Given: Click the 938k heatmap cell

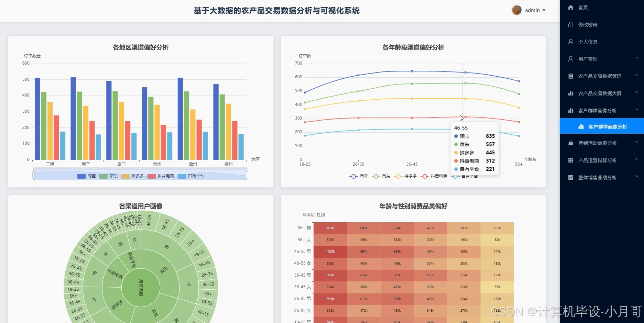Looking at the screenshot, I should click(330, 275).
